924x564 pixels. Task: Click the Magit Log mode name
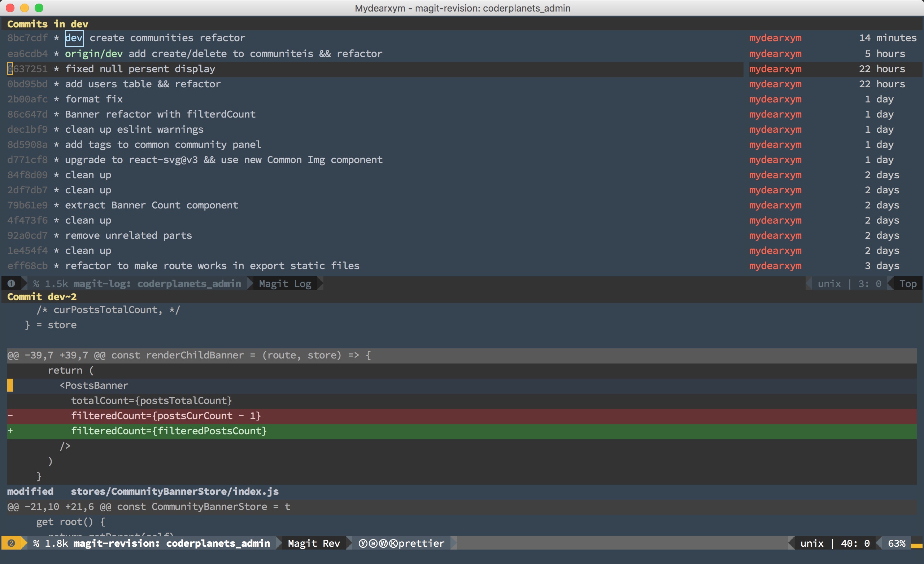pos(285,284)
